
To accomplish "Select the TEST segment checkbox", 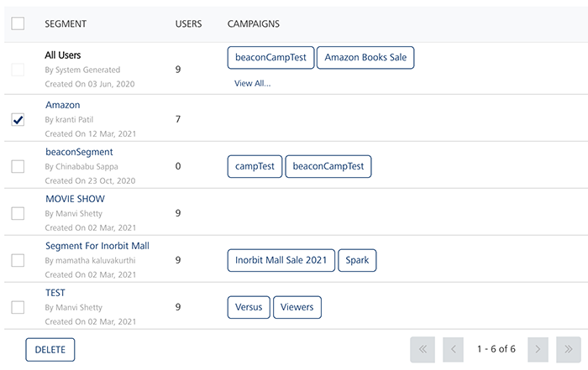I will (18, 307).
